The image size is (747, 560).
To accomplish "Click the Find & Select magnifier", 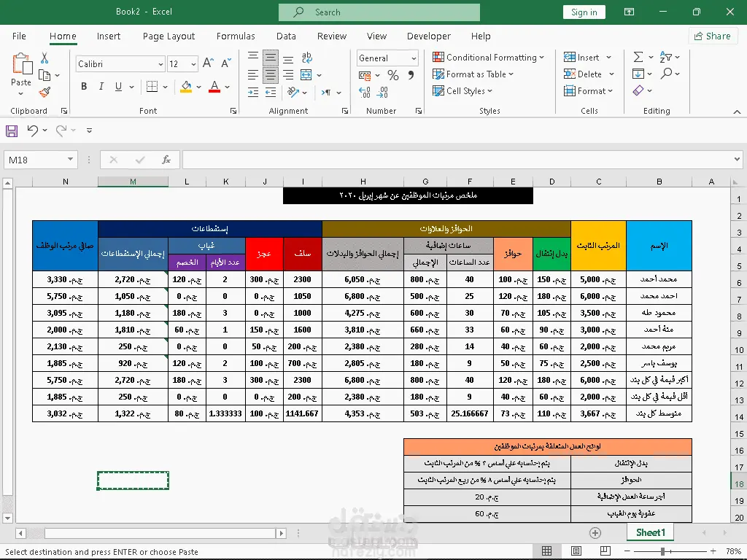I will 667,74.
